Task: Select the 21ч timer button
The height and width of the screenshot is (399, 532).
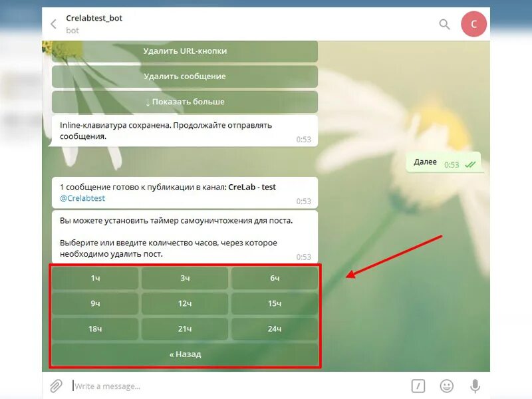Action: tap(185, 329)
